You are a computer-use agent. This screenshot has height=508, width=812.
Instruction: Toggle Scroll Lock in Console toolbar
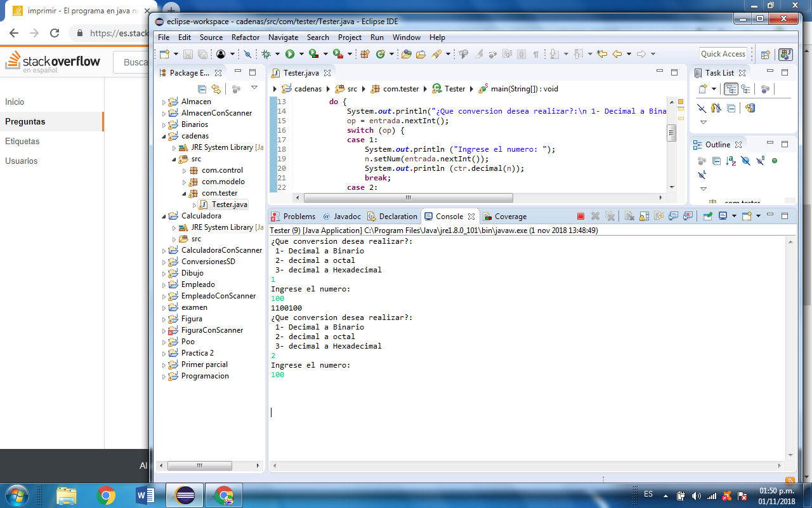pos(644,217)
